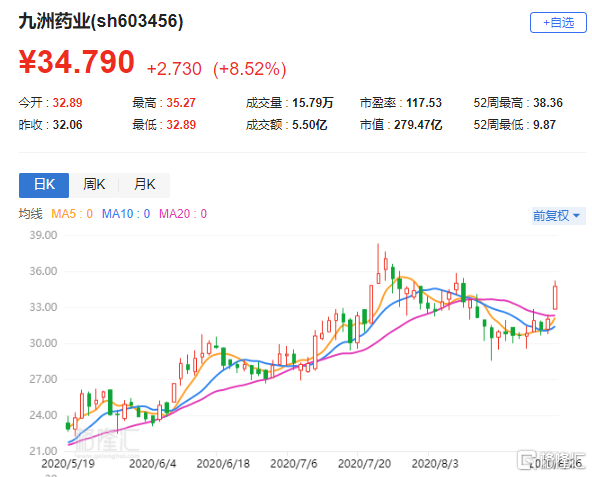592x477 pixels.
Task: Click the 33.00 y-axis price label
Action: point(43,307)
